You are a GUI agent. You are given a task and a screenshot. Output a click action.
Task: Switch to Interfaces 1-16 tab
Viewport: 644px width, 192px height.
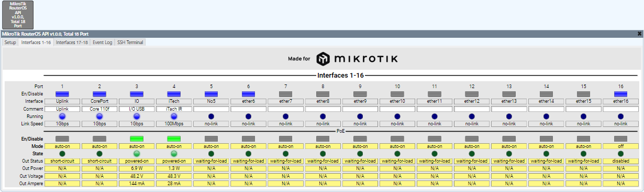36,42
